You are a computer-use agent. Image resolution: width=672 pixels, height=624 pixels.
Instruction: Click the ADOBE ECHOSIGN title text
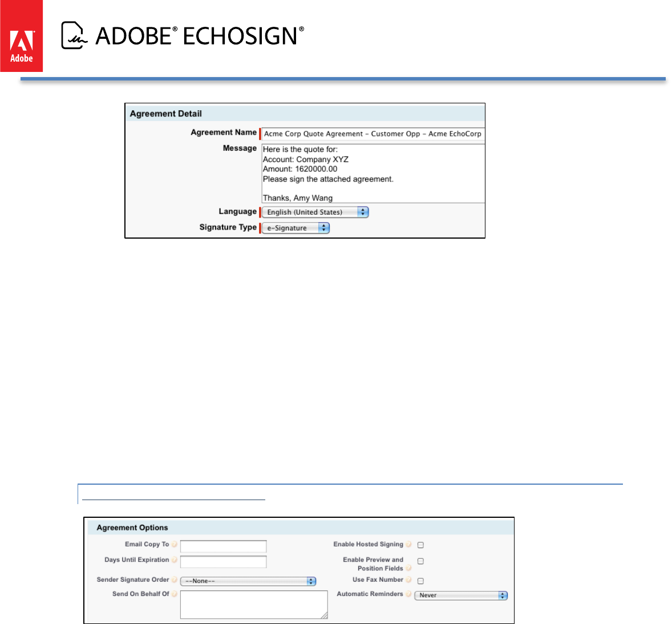200,35
